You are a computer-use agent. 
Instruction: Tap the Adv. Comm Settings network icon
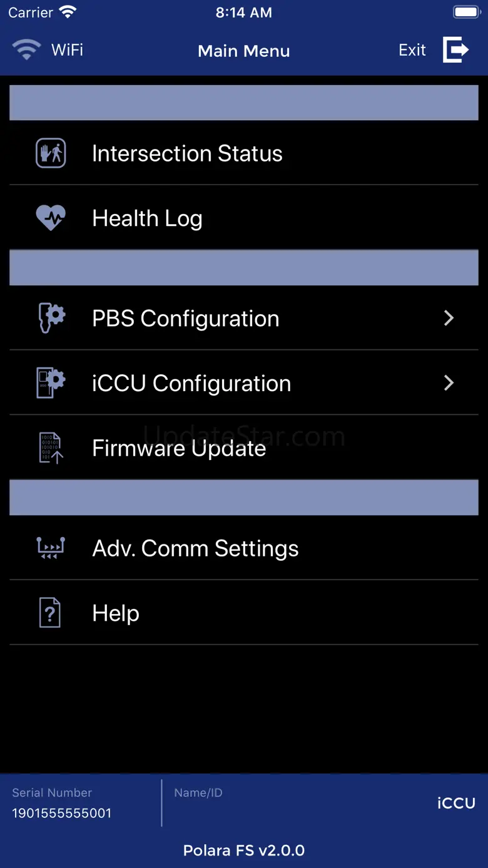point(51,548)
